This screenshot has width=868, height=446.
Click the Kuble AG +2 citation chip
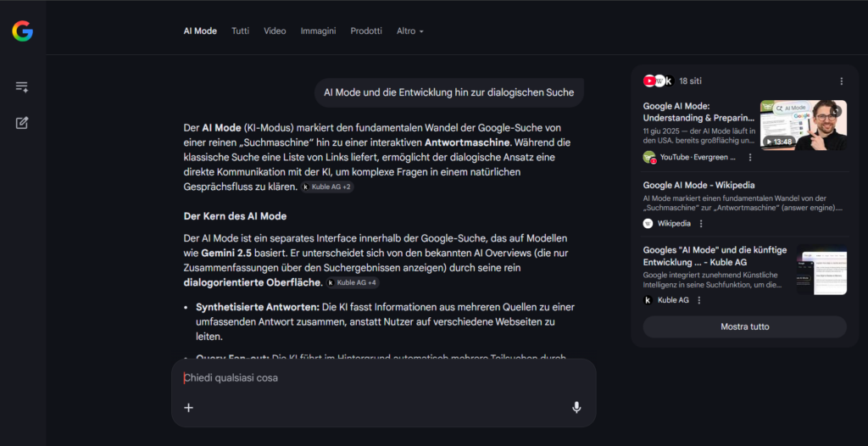[327, 187]
